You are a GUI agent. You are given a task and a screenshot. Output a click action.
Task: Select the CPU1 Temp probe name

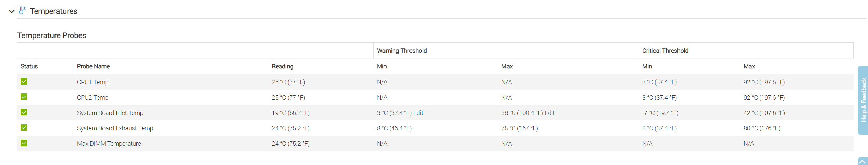click(x=93, y=82)
